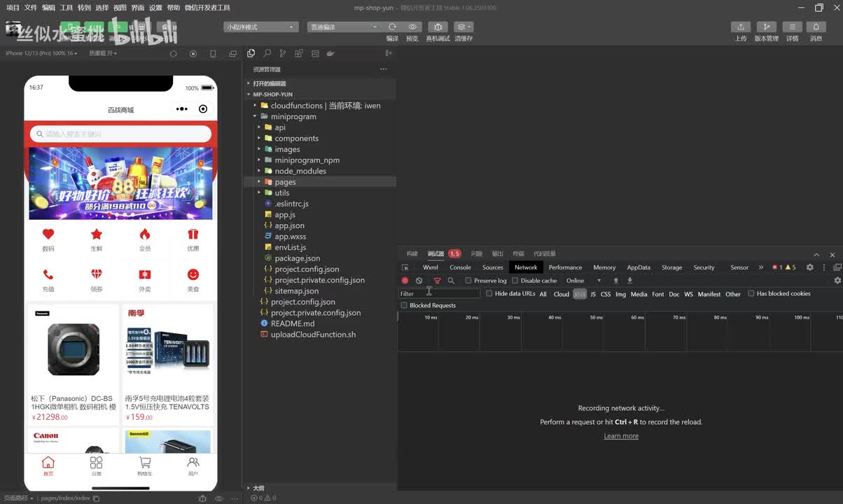Switch to the 问题 panel tab
The image size is (843, 504).
[x=476, y=254]
